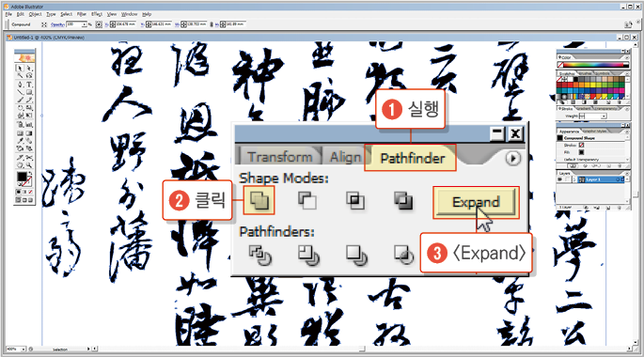Open the Color panel options menu

(x=627, y=57)
